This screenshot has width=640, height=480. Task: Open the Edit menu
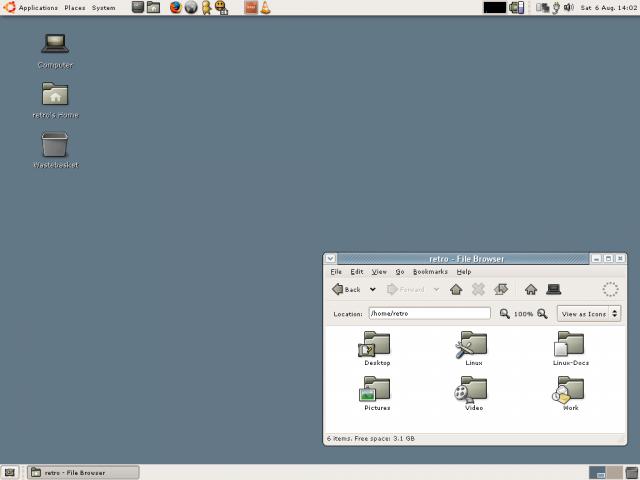(x=356, y=271)
